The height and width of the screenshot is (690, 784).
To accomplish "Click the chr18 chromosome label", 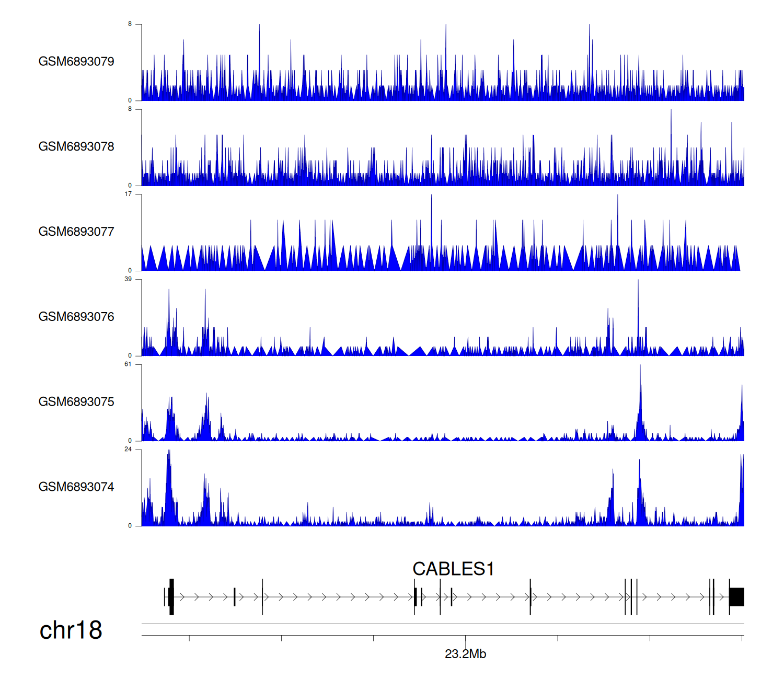I will [x=71, y=630].
